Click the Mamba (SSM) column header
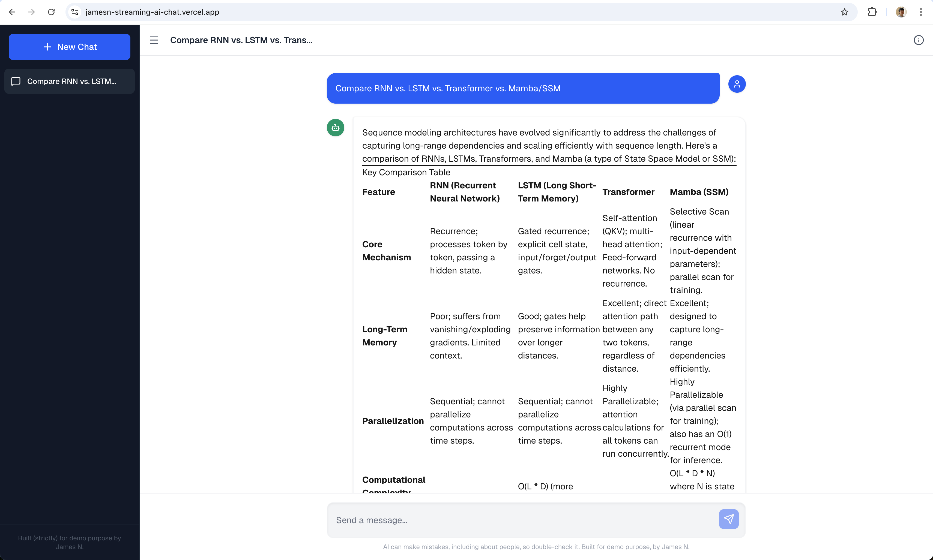933x560 pixels. coord(699,192)
